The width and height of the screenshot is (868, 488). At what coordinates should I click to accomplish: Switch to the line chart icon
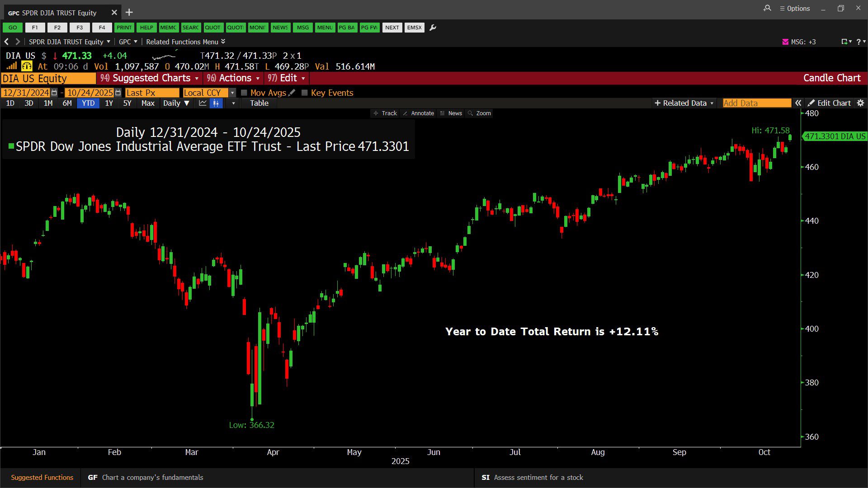(203, 103)
